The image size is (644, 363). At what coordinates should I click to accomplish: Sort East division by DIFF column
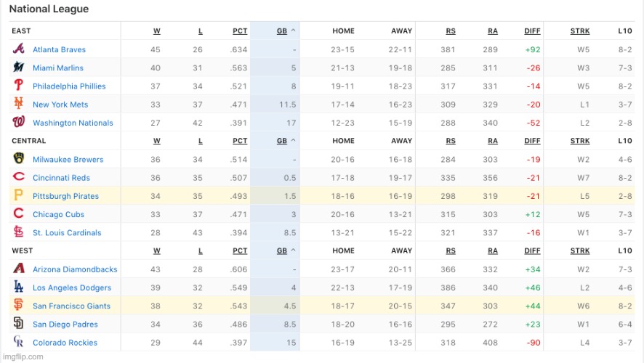[x=532, y=31]
